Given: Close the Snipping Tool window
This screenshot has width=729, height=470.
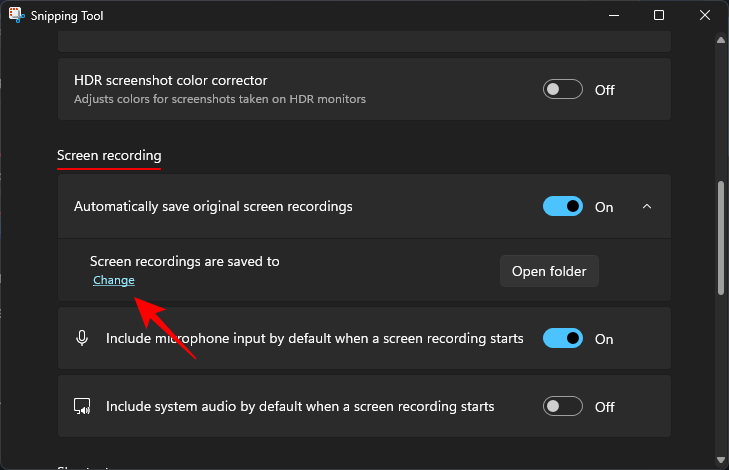Looking at the screenshot, I should point(705,16).
